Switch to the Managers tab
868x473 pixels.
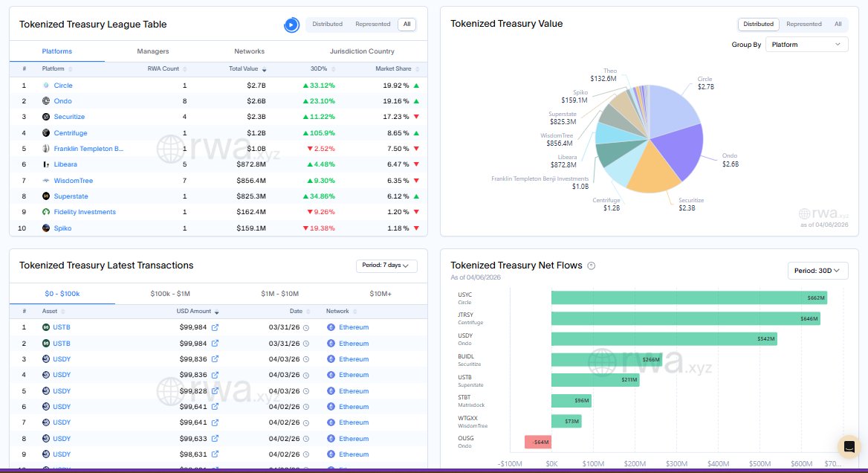coord(153,51)
